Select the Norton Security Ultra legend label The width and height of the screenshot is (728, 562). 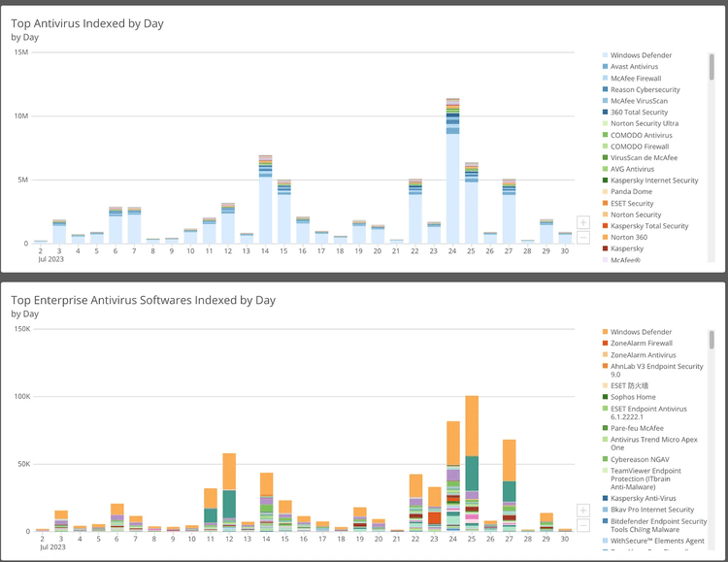644,123
